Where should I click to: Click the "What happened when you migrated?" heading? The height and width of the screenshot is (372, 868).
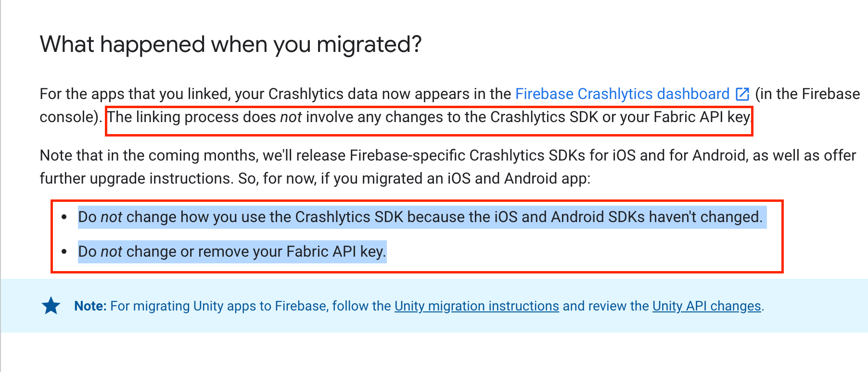230,45
